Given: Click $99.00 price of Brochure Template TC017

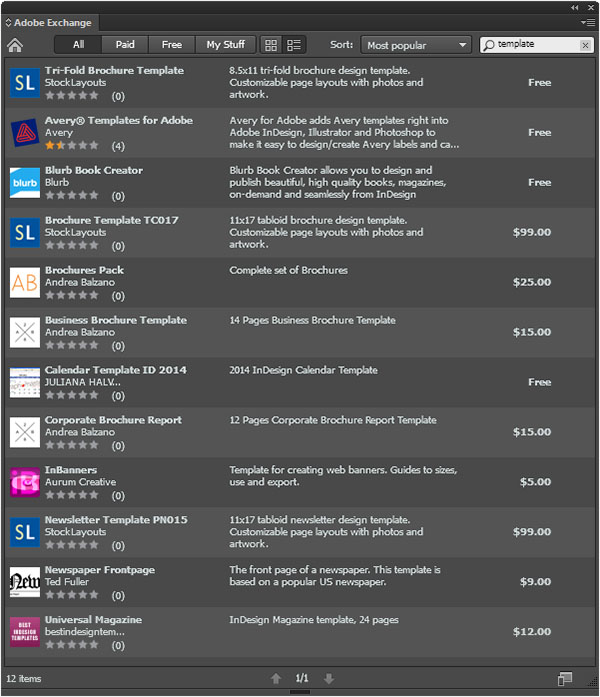Looking at the screenshot, I should [x=532, y=232].
